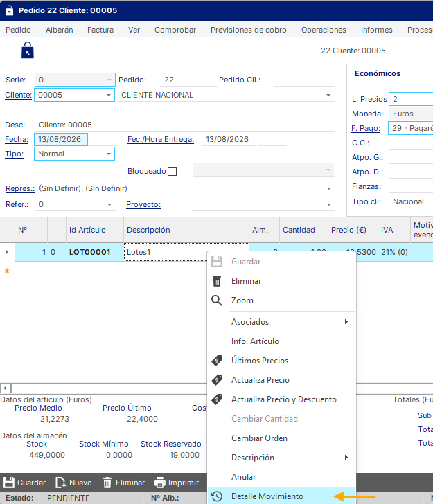
Task: Open the Cliente code dropdown
Action: click(109, 95)
